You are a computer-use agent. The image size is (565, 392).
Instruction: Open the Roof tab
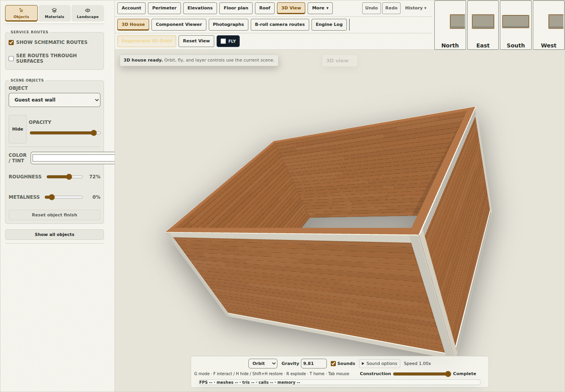click(x=265, y=8)
